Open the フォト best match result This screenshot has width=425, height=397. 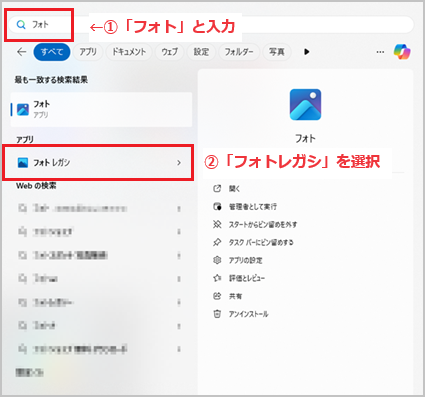point(101,110)
